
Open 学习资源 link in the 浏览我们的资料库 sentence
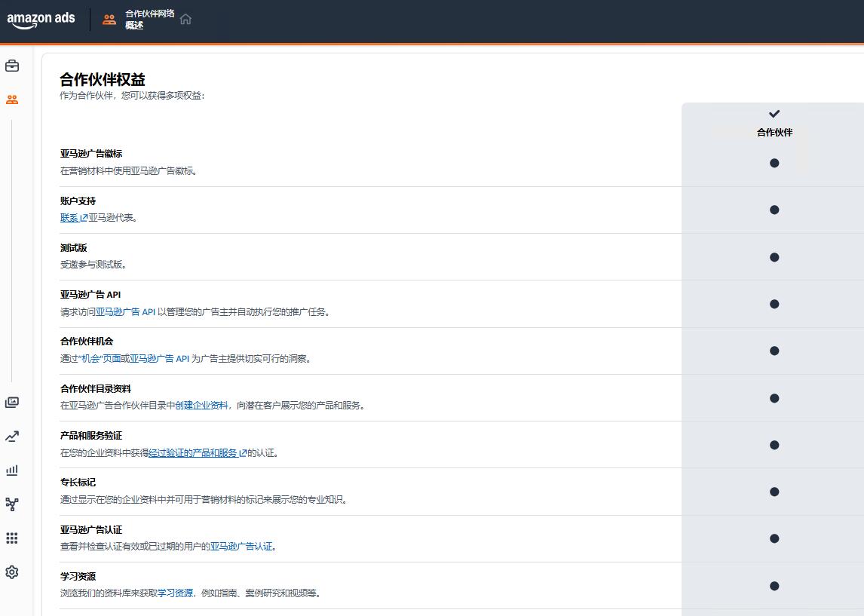pos(175,593)
